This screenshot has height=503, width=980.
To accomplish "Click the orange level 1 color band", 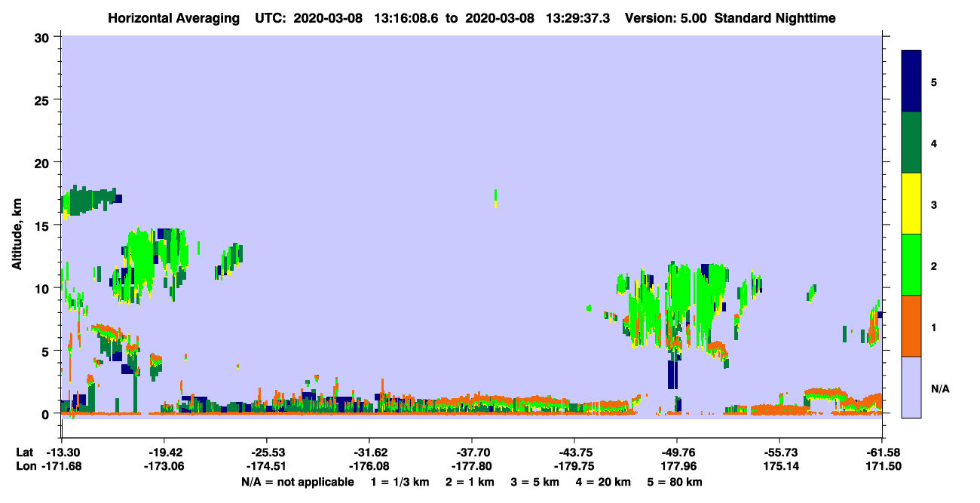I will pos(911,326).
